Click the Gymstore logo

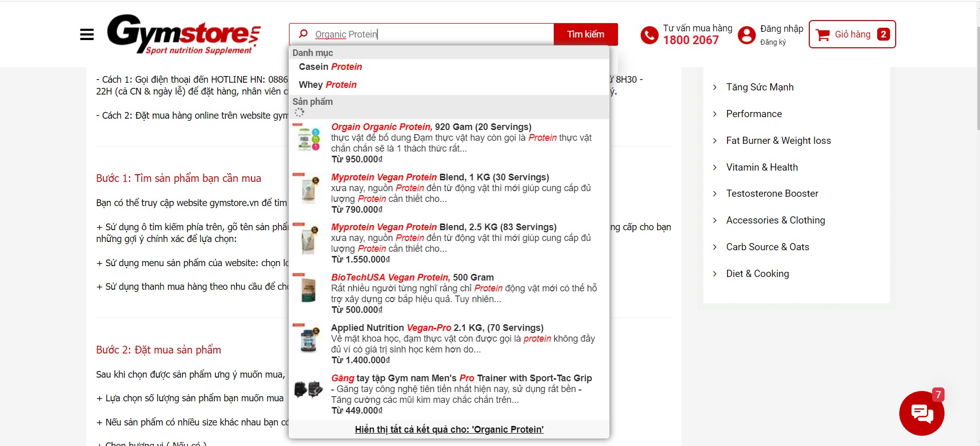[184, 34]
